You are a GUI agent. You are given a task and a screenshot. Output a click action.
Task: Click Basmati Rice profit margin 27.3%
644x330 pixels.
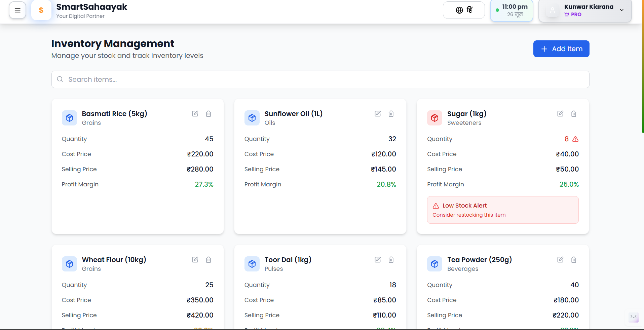(204, 184)
